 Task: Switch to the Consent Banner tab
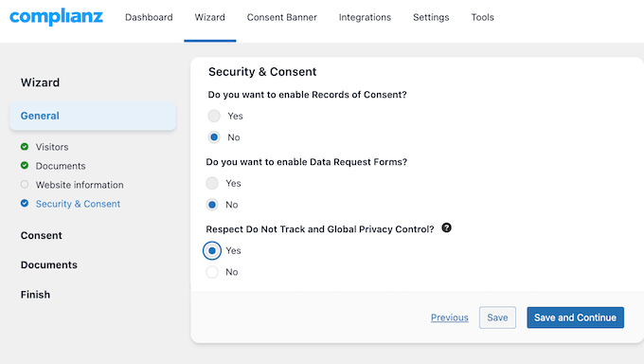point(282,17)
